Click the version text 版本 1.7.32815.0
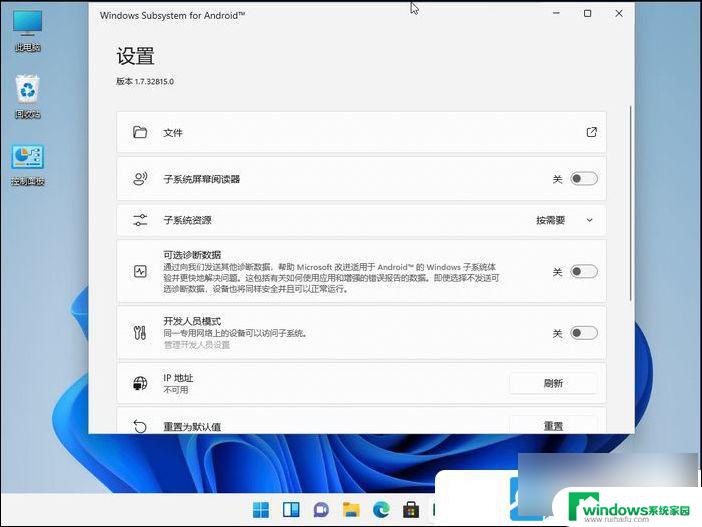The height and width of the screenshot is (527, 702). (145, 81)
